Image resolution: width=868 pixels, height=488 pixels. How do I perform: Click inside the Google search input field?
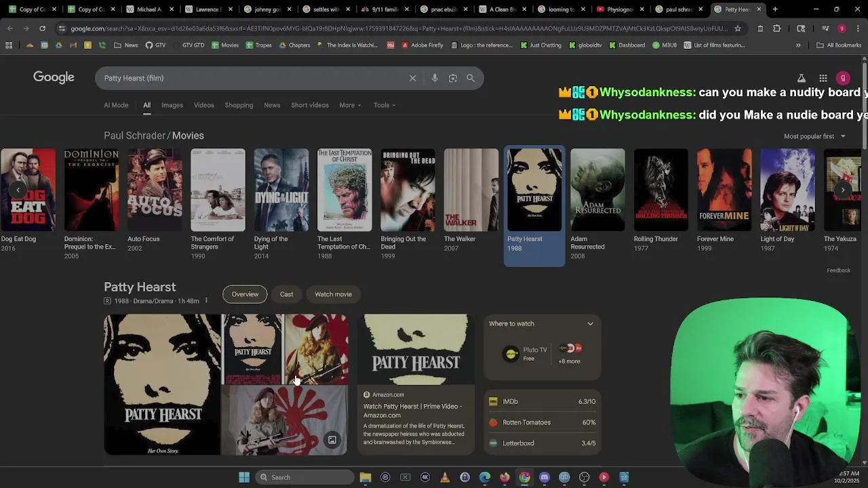(251, 78)
